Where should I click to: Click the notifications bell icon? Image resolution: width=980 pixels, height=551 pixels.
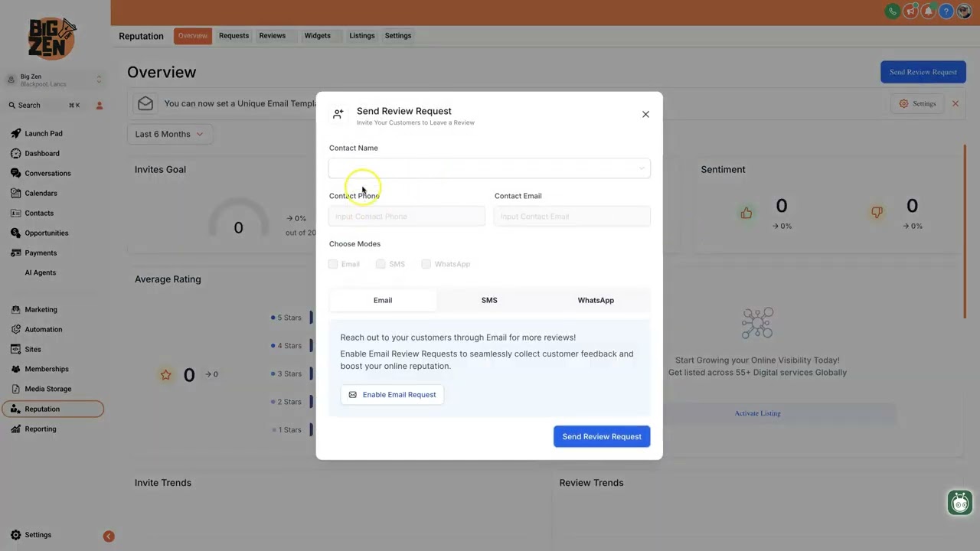[x=928, y=11]
